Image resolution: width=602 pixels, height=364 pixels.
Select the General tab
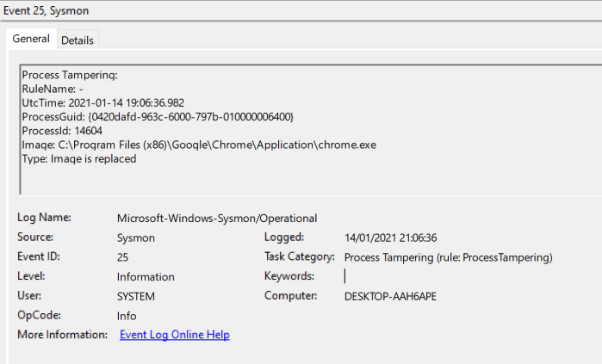pos(31,40)
